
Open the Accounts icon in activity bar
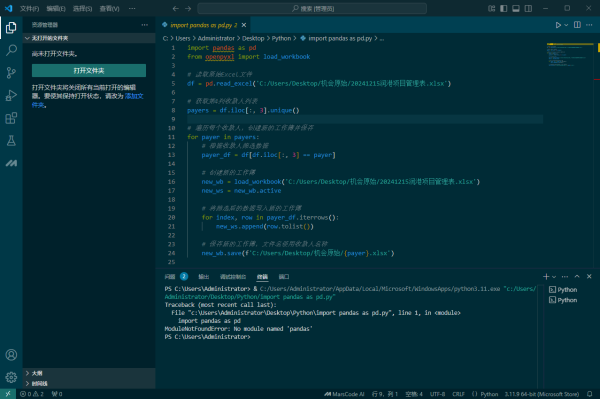point(11,355)
